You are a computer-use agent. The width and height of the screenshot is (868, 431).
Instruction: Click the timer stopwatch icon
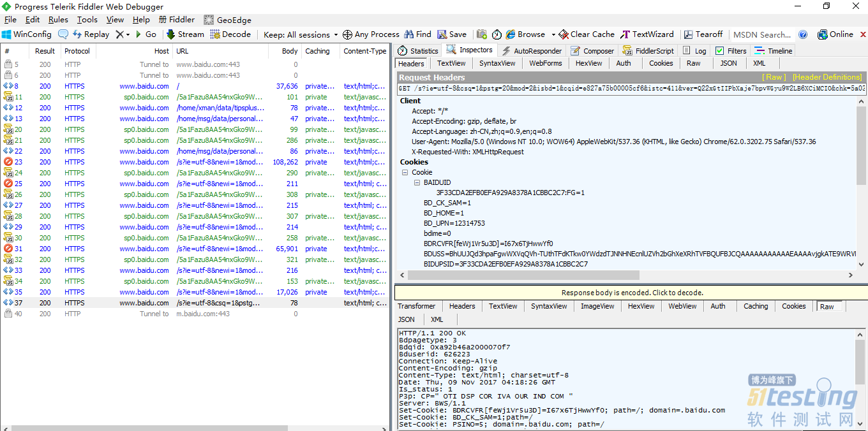[x=497, y=34]
